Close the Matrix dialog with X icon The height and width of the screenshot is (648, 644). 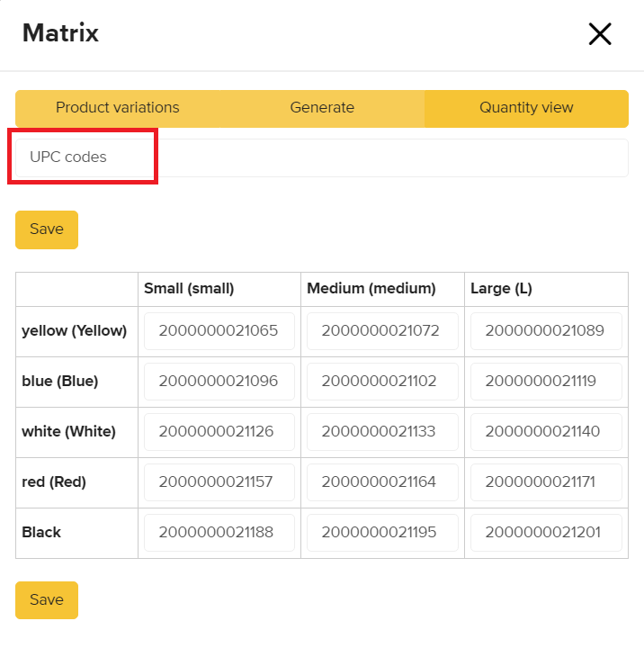(599, 34)
